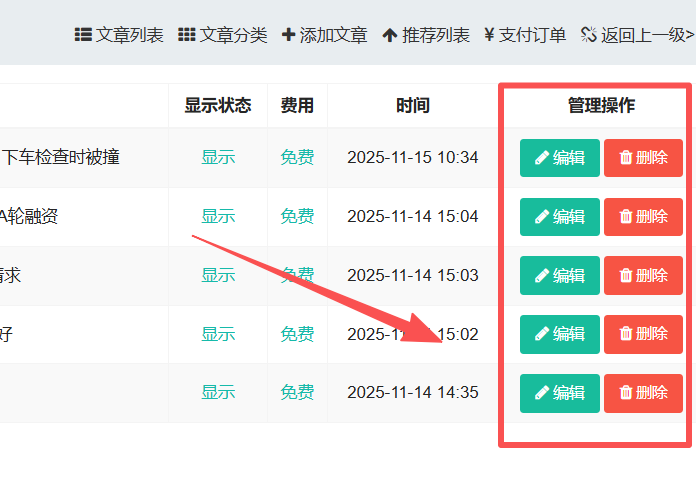This screenshot has width=696, height=477.
Task: Click the list icon beside 文章列表
Action: [83, 35]
